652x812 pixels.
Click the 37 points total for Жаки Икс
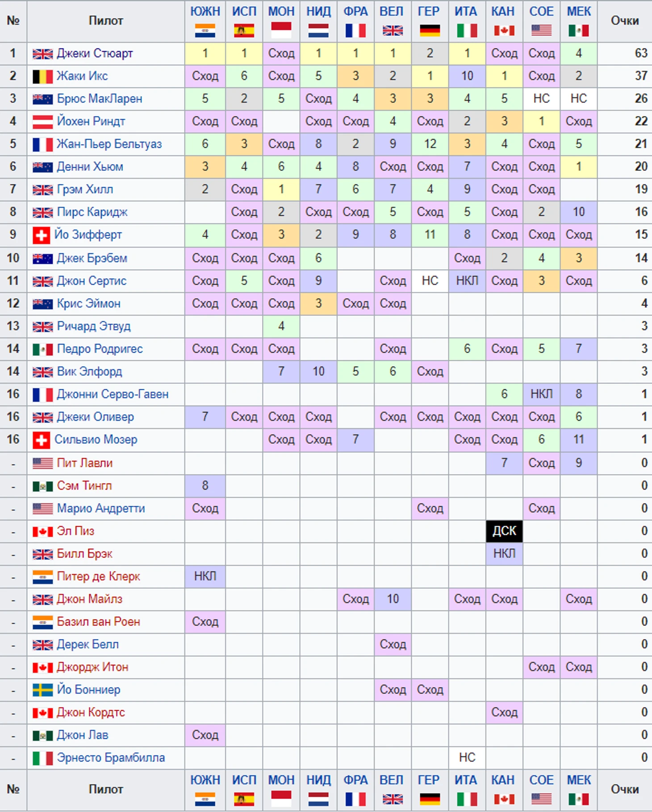(x=641, y=76)
